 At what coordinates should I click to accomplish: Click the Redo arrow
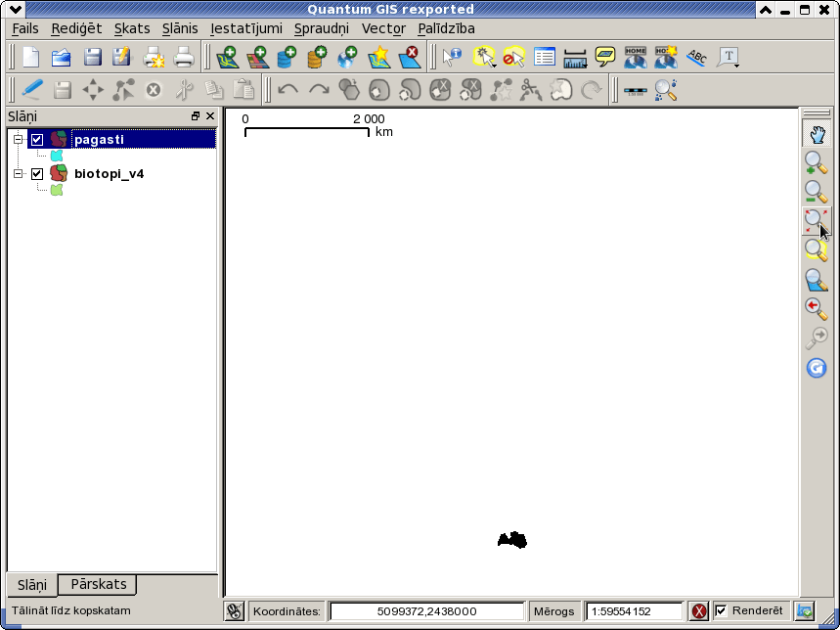(x=320, y=89)
